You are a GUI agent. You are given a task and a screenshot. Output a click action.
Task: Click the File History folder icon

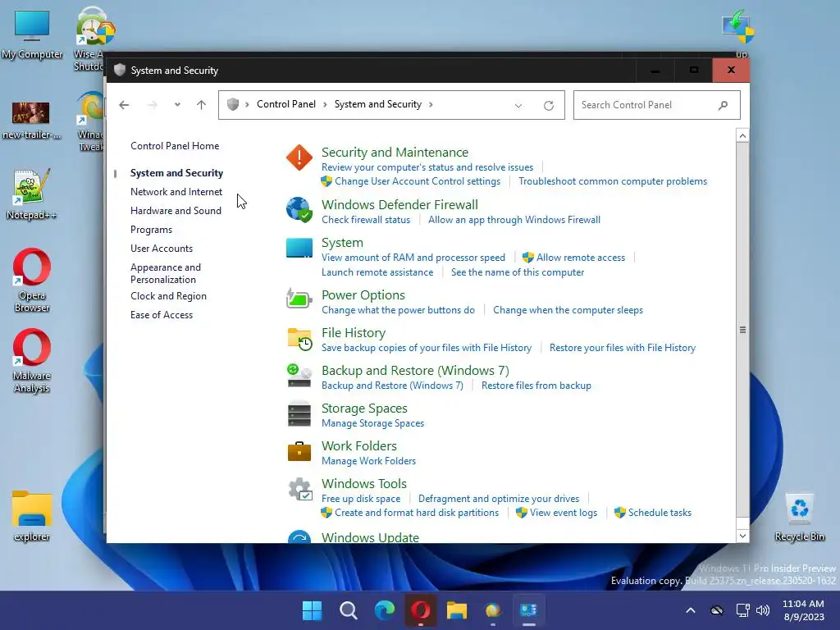pos(299,339)
